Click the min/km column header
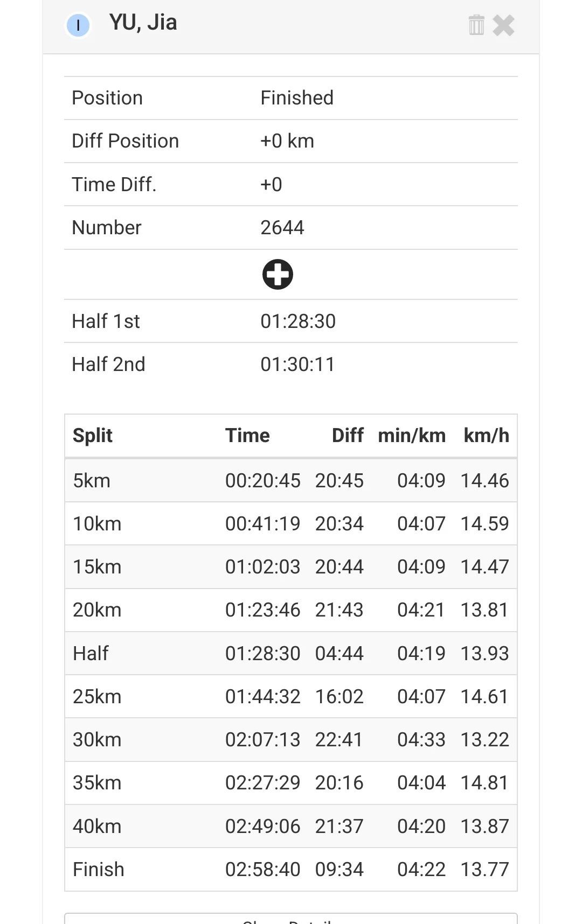 tap(412, 436)
